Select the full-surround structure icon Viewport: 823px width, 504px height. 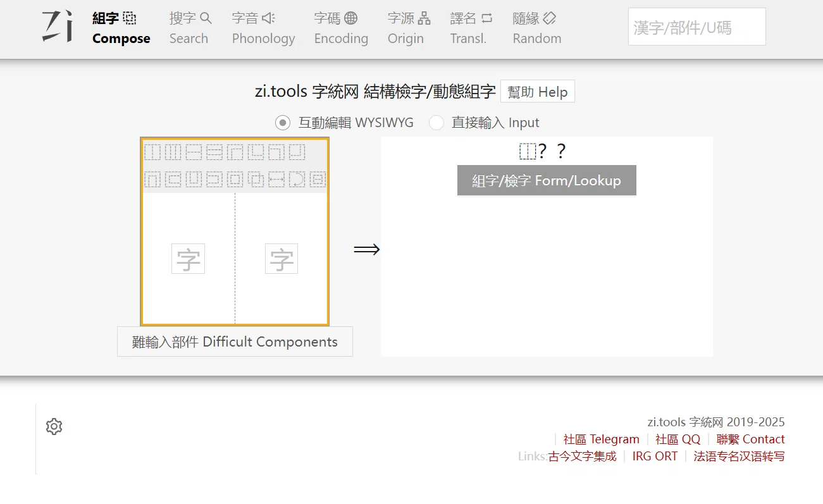(235, 179)
